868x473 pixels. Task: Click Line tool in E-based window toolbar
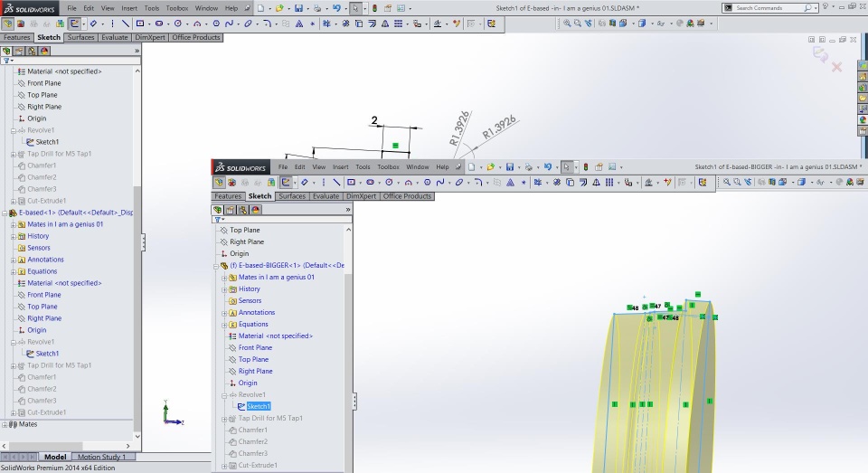pyautogui.click(x=126, y=24)
